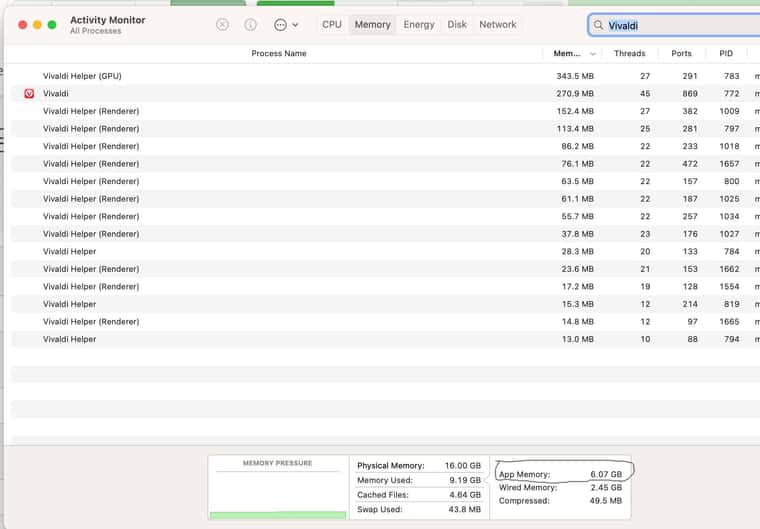Switch to the Disk tab

[457, 24]
